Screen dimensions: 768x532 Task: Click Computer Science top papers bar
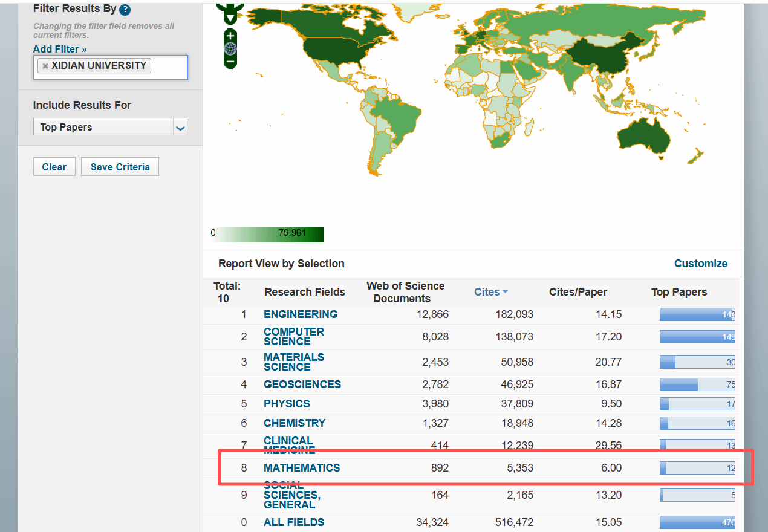697,337
